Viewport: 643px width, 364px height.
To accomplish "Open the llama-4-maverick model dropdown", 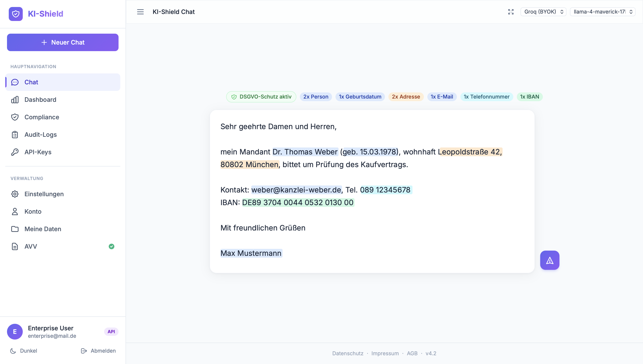I will coord(602,12).
